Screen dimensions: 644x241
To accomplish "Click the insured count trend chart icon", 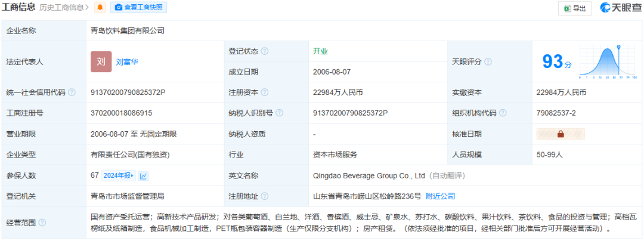I will [x=143, y=176].
